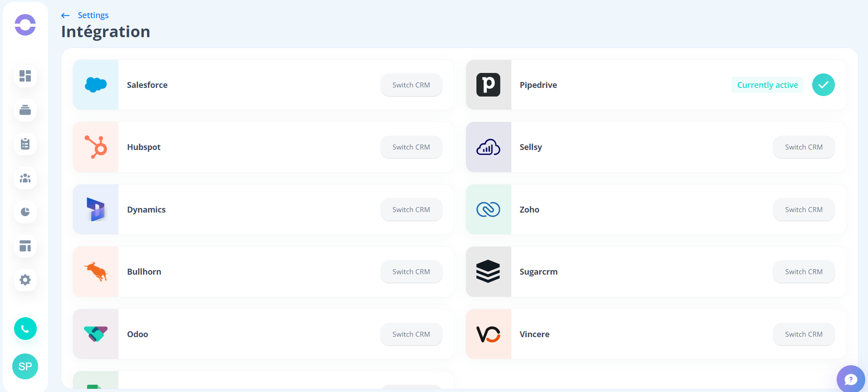Viewport: 868px width, 392px height.
Task: Open the stacked layers sidebar icon
Action: tap(25, 110)
